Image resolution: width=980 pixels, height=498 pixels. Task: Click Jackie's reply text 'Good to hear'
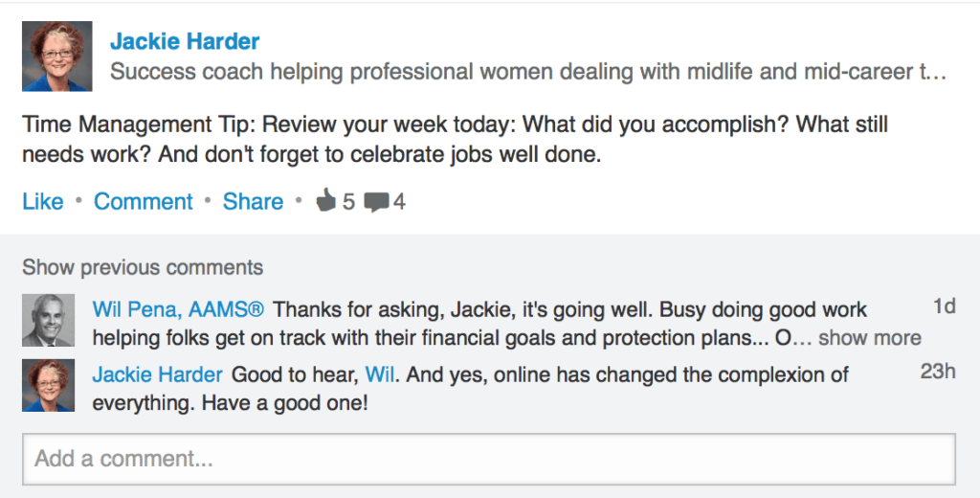pyautogui.click(x=292, y=374)
